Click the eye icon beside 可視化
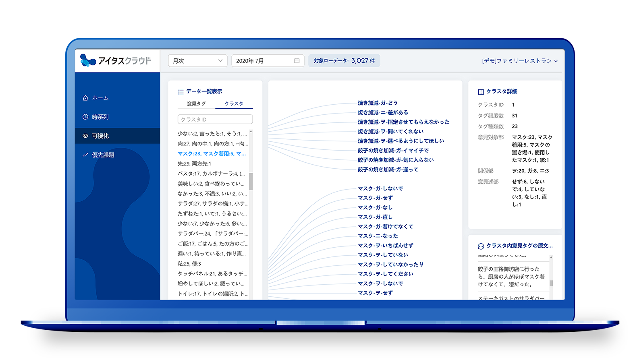This screenshot has height=364, width=635. (85, 136)
